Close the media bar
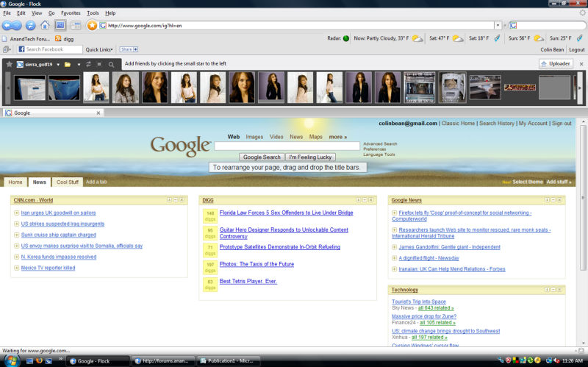 coord(581,64)
